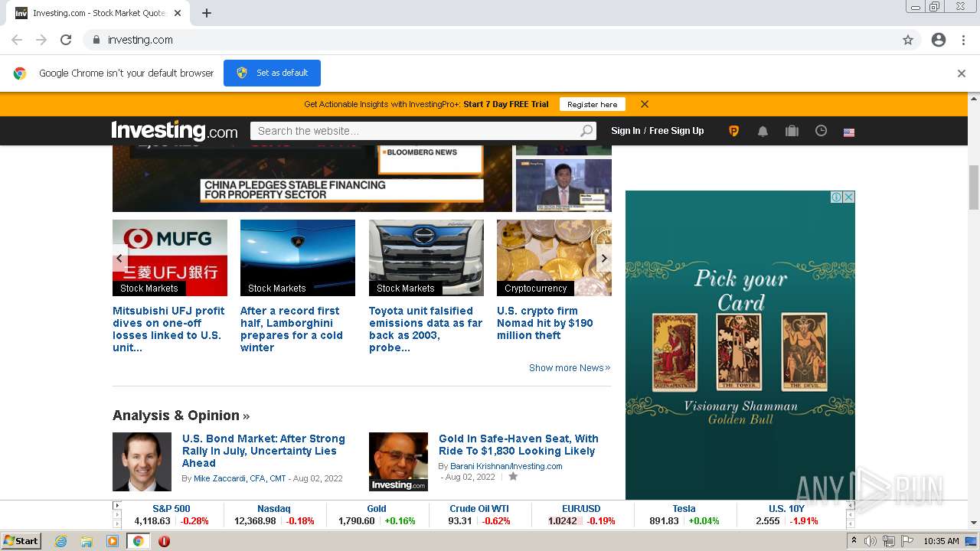
Task: Open the Toyota truck news thumbnail
Action: click(426, 258)
